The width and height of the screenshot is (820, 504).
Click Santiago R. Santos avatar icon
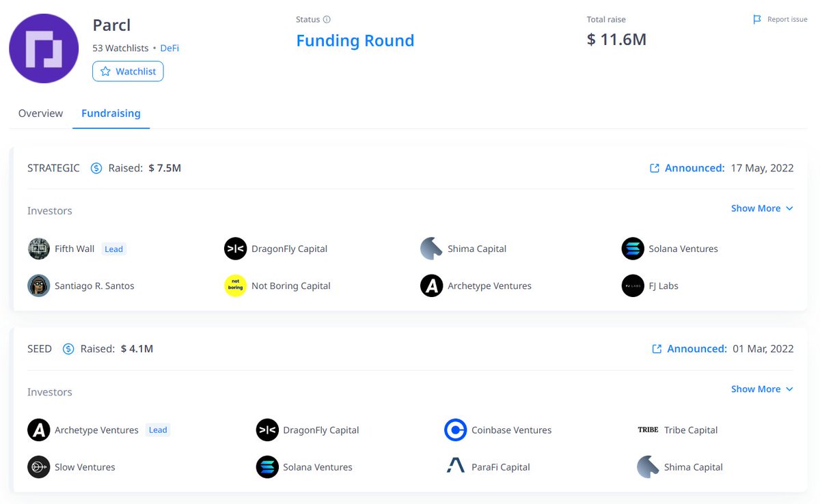(39, 285)
